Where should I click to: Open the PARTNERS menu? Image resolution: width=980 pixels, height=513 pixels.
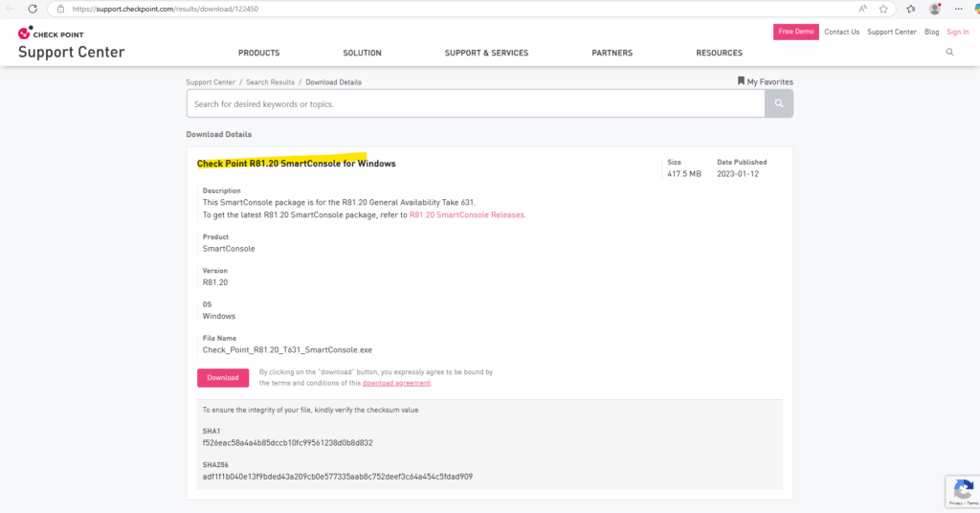[x=612, y=53]
